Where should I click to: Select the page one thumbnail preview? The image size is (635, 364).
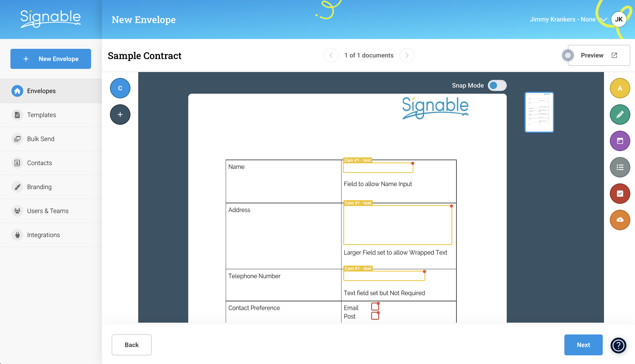[539, 112]
